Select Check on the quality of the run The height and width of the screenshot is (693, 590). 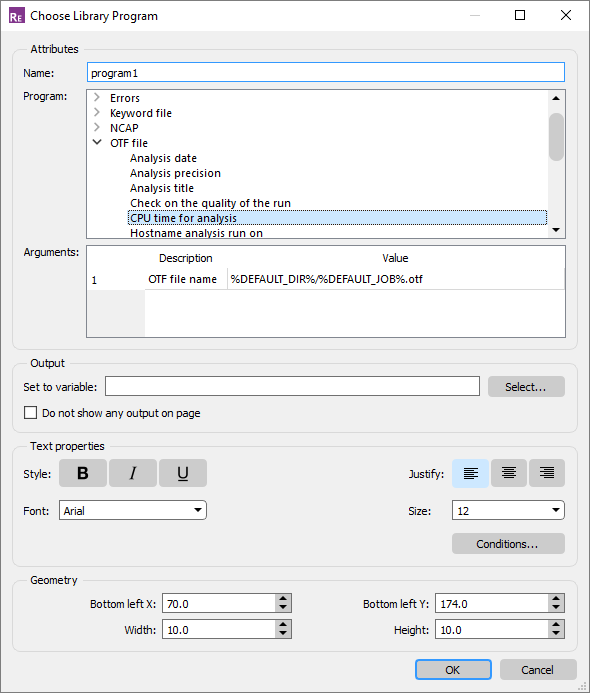tap(210, 203)
